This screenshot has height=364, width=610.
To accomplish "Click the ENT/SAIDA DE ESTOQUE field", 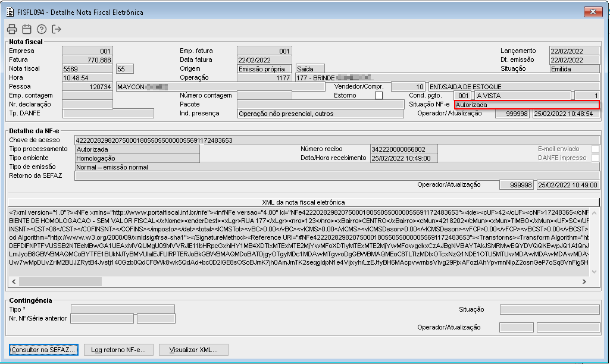I will 514,87.
